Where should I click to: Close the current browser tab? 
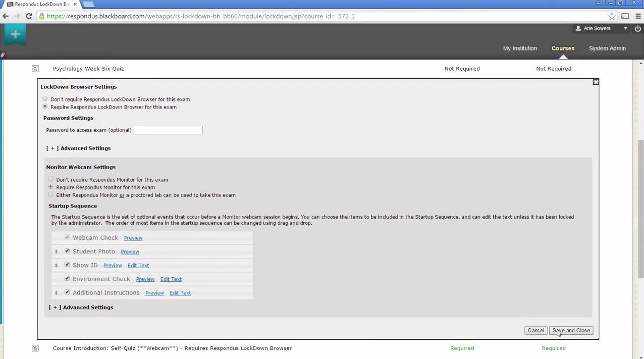[x=75, y=4]
